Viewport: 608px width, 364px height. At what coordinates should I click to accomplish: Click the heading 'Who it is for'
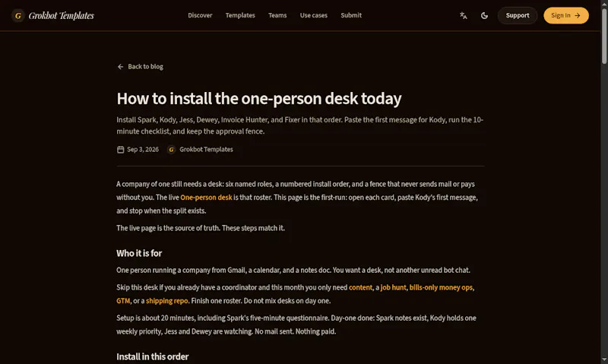[x=139, y=253]
